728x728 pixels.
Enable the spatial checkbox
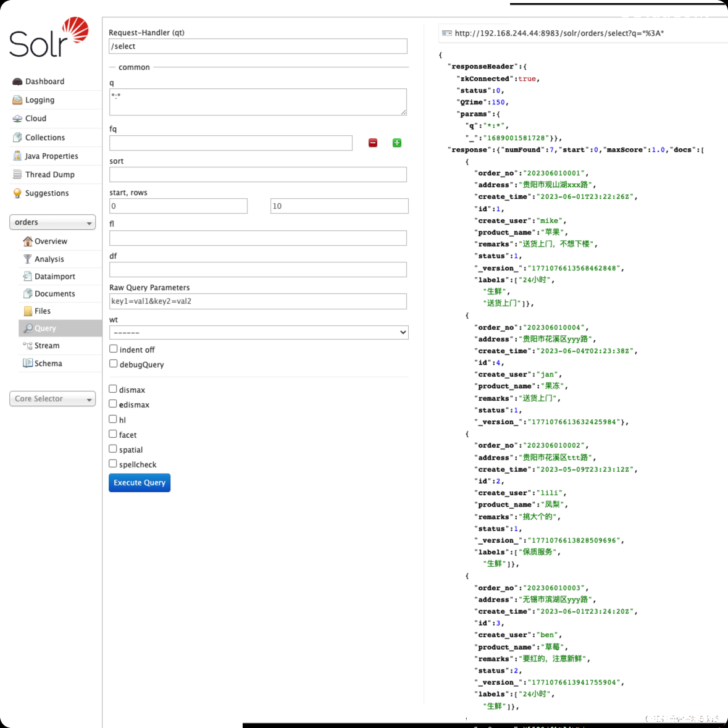click(x=113, y=448)
